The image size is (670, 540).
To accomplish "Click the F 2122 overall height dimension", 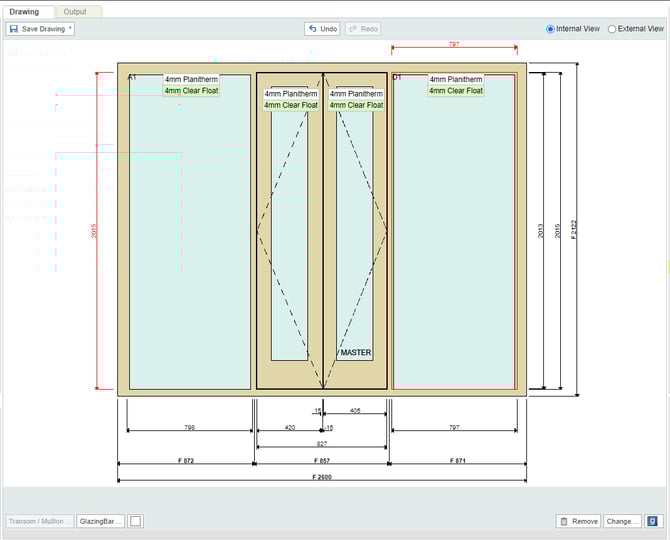I will pyautogui.click(x=574, y=228).
